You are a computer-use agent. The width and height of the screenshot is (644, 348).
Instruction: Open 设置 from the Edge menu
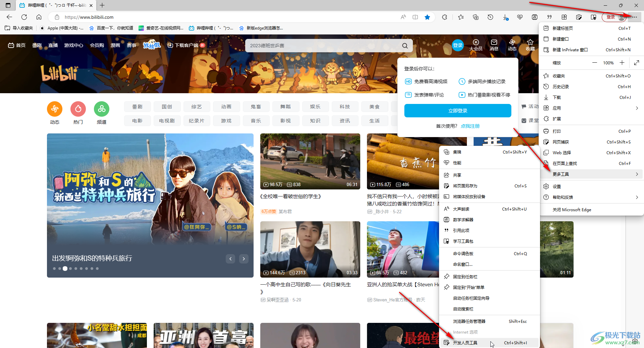(592, 186)
